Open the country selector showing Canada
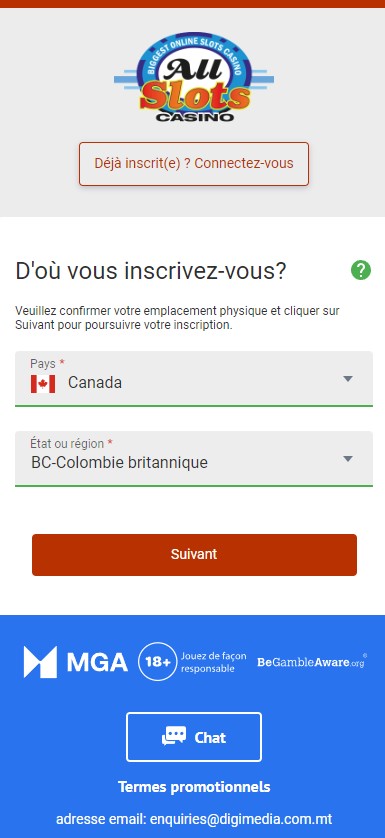The height and width of the screenshot is (838, 385). (194, 378)
